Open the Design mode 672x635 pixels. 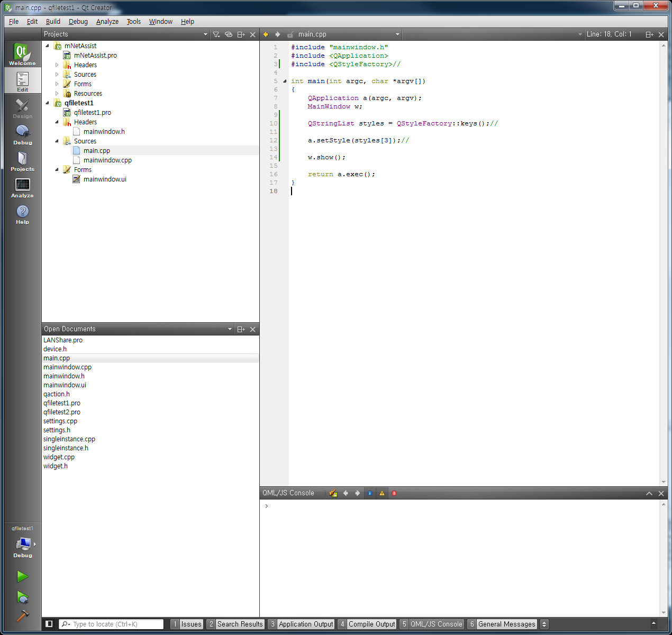coord(22,107)
